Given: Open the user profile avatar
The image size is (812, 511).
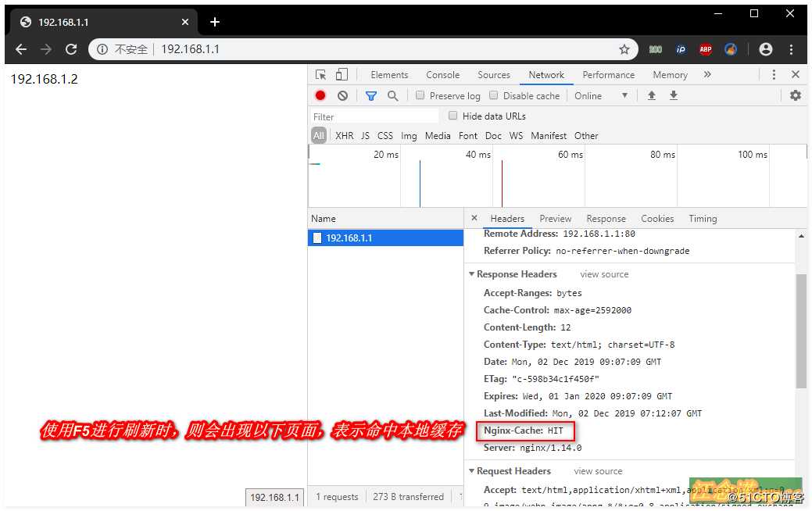Looking at the screenshot, I should (766, 49).
